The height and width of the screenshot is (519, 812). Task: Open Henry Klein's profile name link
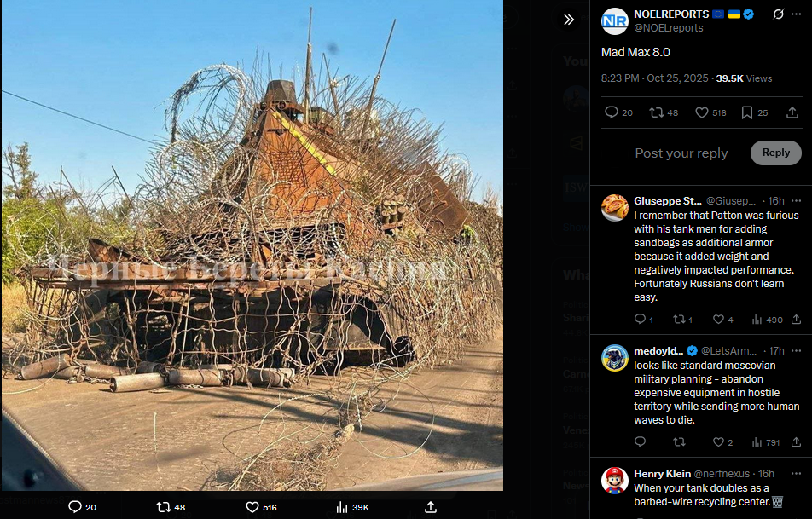click(x=663, y=474)
